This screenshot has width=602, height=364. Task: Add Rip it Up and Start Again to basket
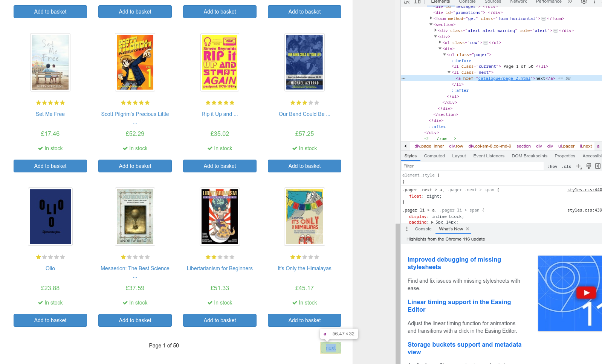coord(220,166)
